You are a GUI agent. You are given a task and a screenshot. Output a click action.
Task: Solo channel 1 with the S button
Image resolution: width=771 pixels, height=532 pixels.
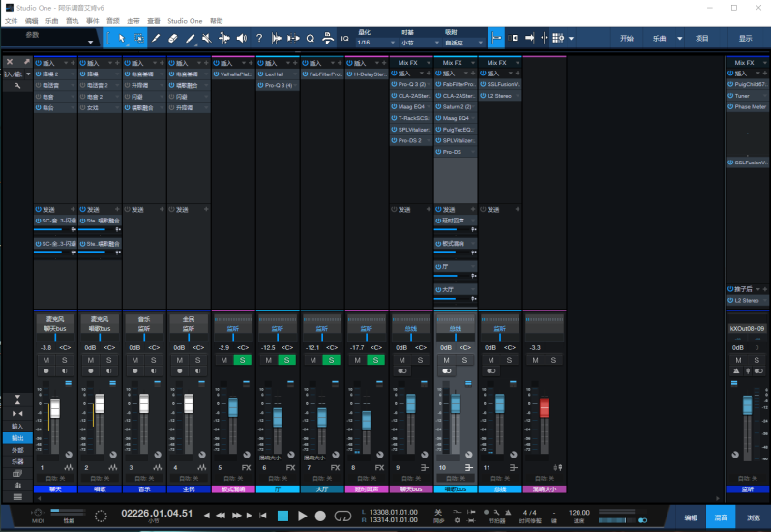(x=65, y=360)
